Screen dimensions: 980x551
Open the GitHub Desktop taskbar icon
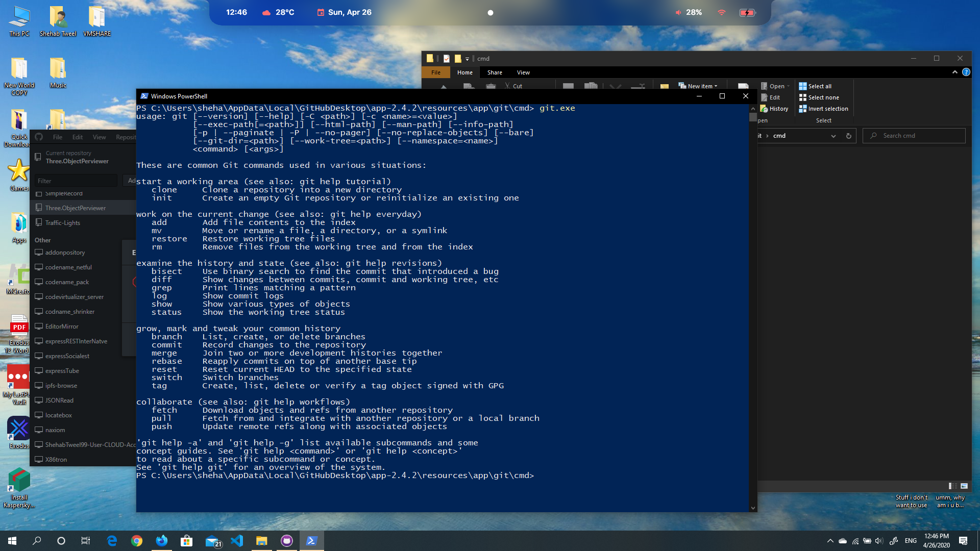[x=287, y=541]
